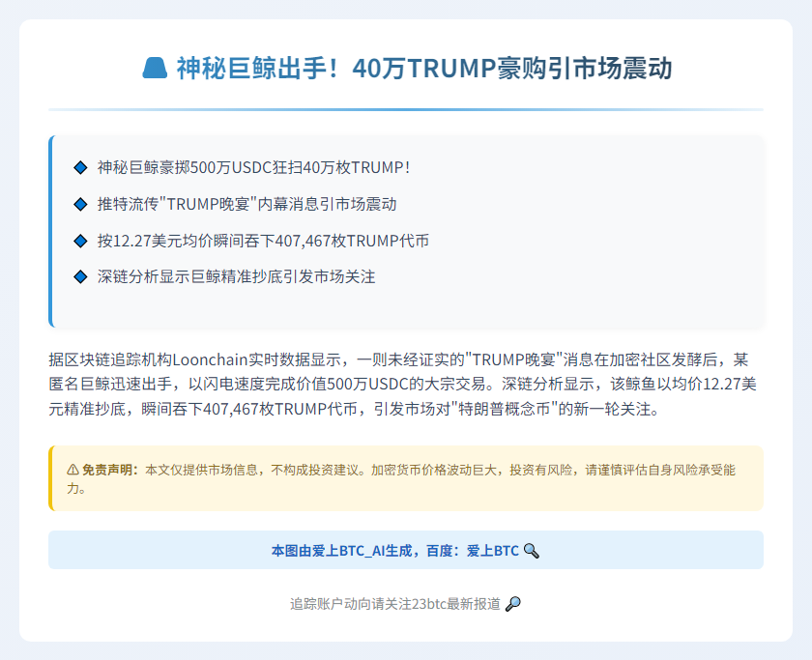Click the footer text "追踪账户动向请关注23btc最新报道"
Screen dimensions: 812x660
click(x=395, y=604)
